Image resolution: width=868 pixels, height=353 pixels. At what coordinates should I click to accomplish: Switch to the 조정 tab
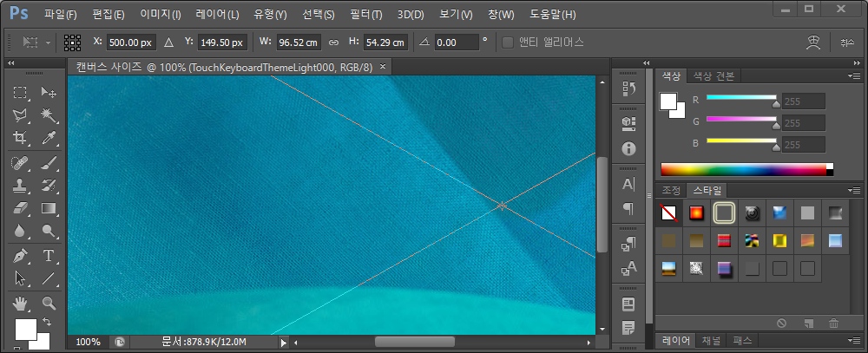pos(671,190)
